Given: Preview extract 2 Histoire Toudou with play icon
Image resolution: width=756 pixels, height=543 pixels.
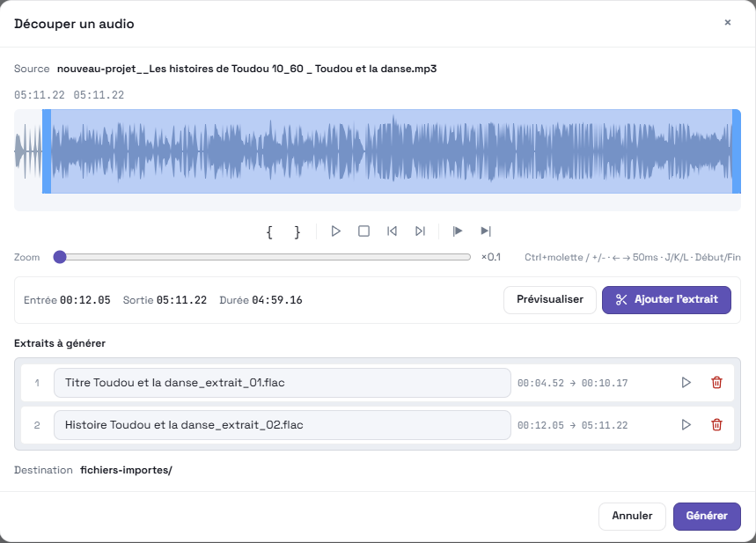Looking at the screenshot, I should pyautogui.click(x=686, y=425).
